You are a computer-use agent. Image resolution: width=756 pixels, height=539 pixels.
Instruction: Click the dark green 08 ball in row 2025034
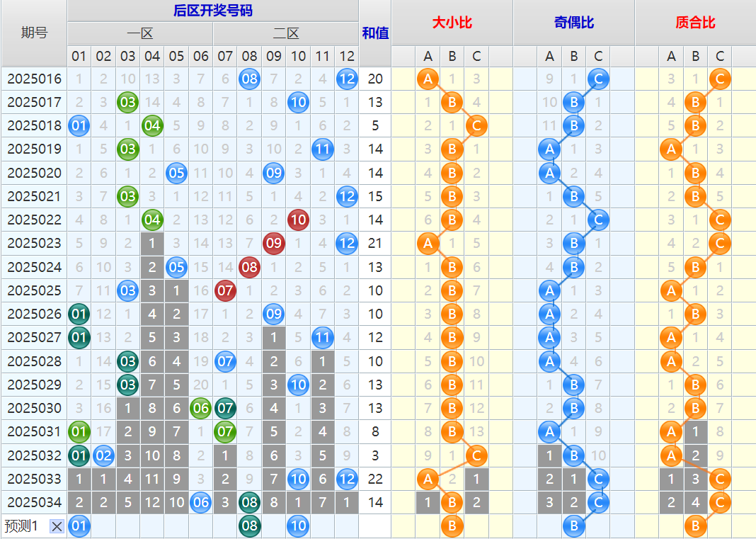(x=250, y=502)
